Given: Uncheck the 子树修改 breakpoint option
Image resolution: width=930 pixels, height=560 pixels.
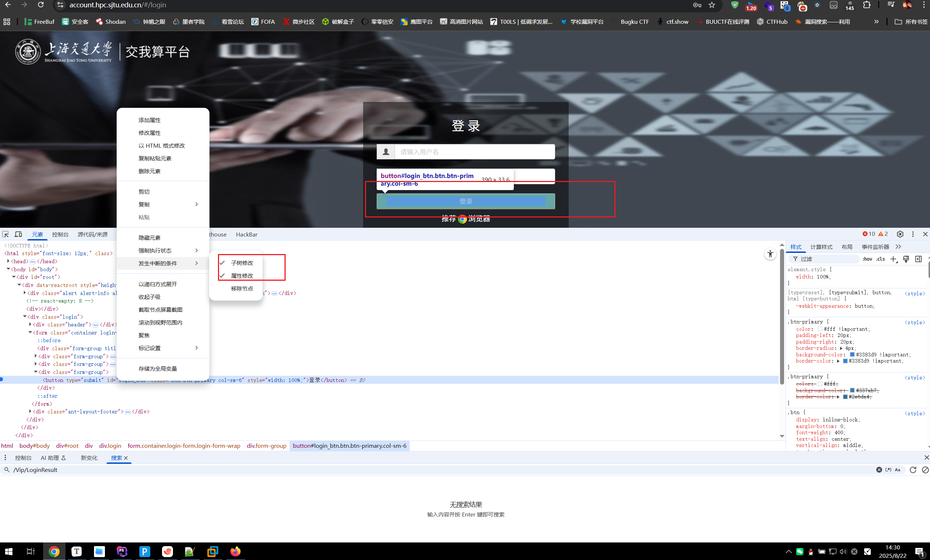Looking at the screenshot, I should 242,263.
